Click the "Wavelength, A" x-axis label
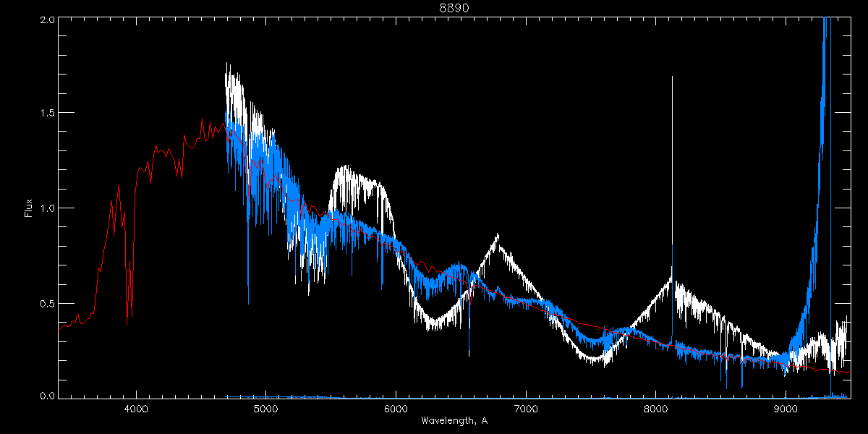This screenshot has width=868, height=434. click(454, 421)
